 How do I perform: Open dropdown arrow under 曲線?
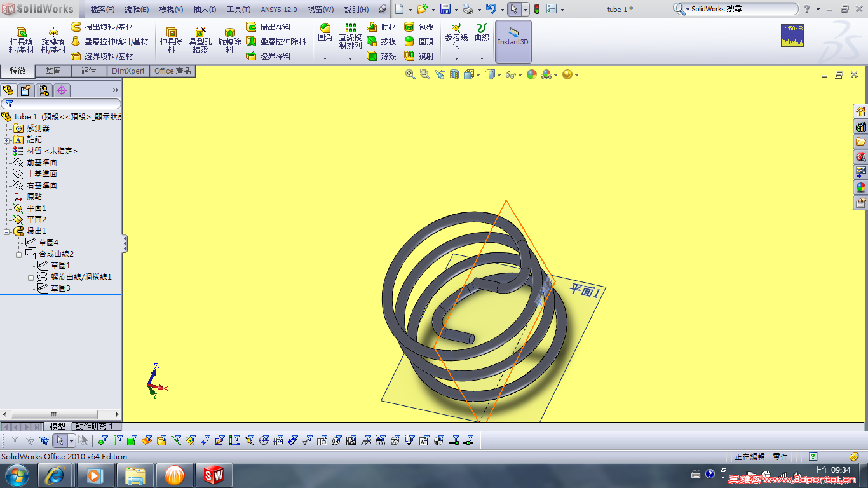(x=482, y=58)
